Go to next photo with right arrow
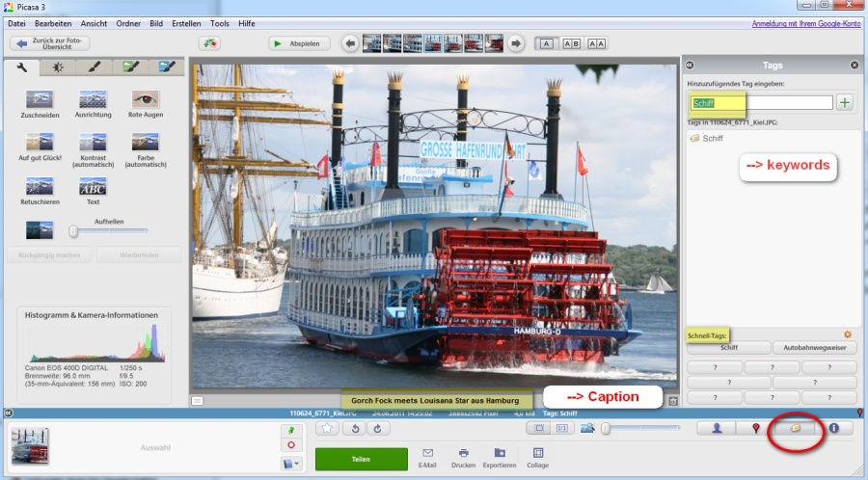868x480 pixels. (x=515, y=43)
